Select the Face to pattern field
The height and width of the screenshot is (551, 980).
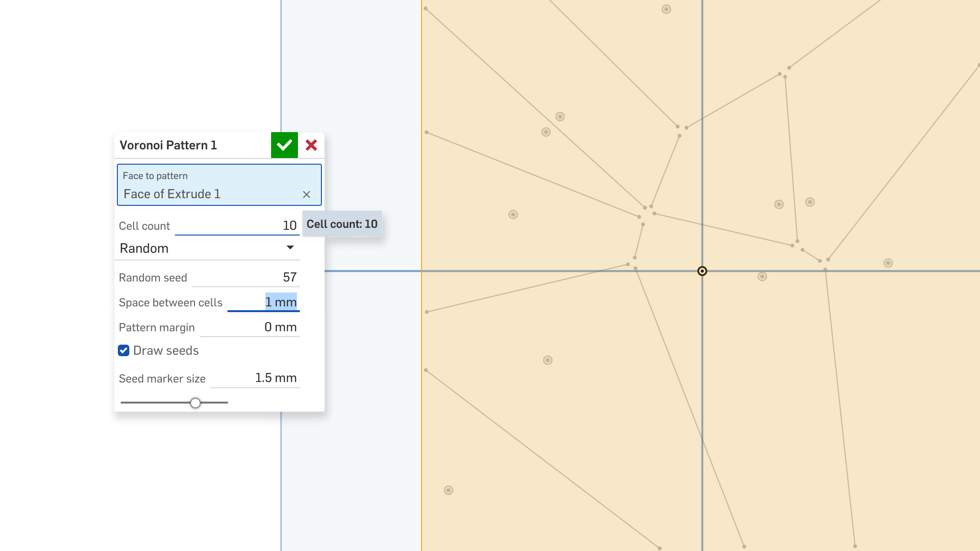219,185
